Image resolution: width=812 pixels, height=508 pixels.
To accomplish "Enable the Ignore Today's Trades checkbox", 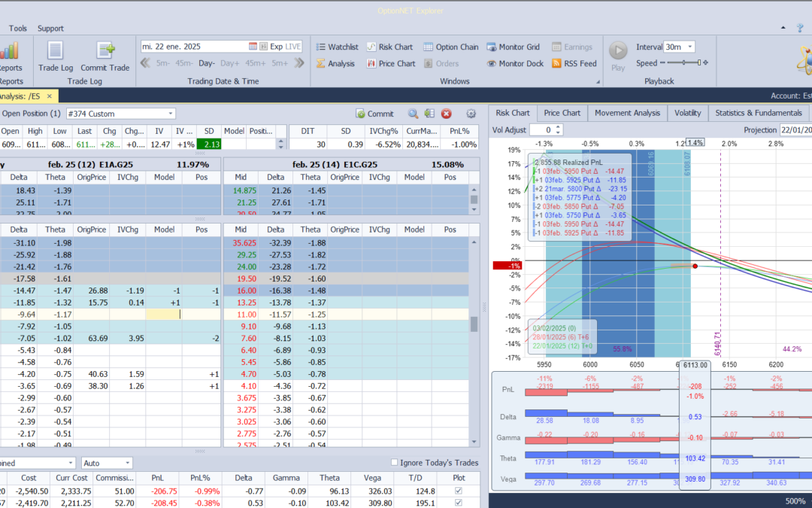I will click(x=394, y=462).
